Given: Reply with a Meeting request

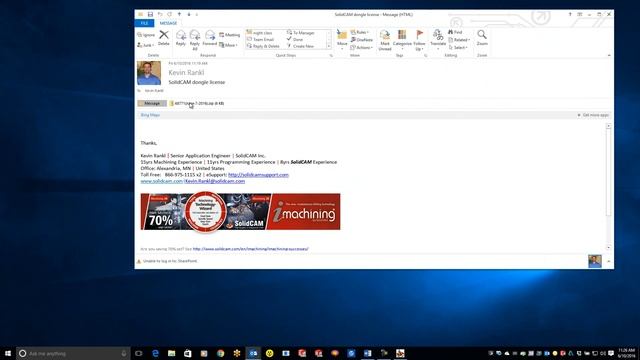Looking at the screenshot, I should 229,35.
